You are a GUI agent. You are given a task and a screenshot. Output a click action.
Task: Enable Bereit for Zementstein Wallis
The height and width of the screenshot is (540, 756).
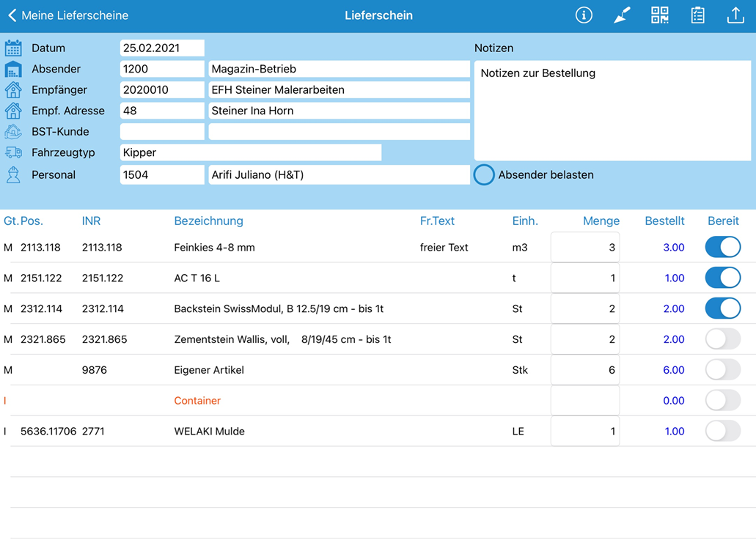pyautogui.click(x=723, y=339)
